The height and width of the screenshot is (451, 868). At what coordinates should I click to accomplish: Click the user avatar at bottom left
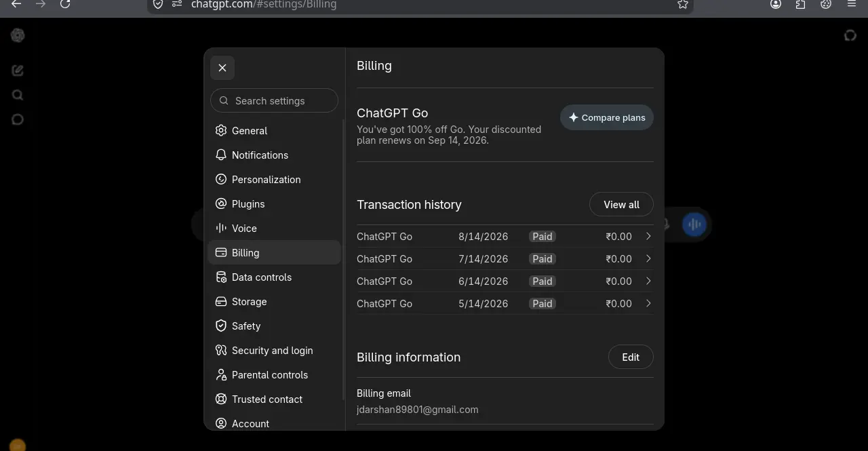(18, 446)
